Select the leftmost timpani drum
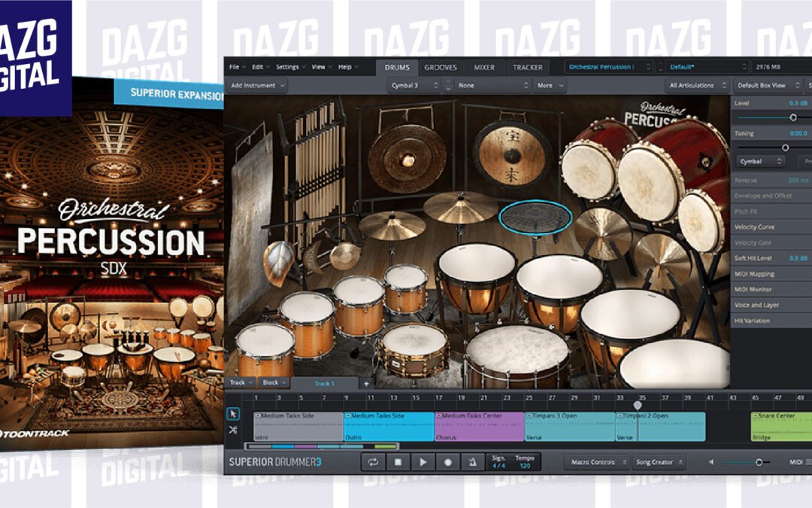Viewport: 812px width, 508px height. tap(477, 277)
